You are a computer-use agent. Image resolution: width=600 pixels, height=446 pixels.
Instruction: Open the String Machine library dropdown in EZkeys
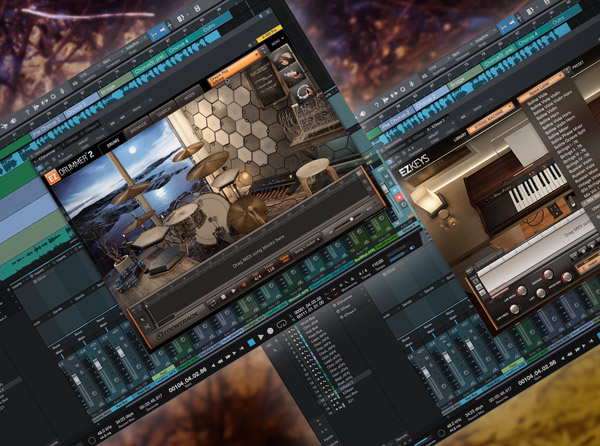(491, 118)
